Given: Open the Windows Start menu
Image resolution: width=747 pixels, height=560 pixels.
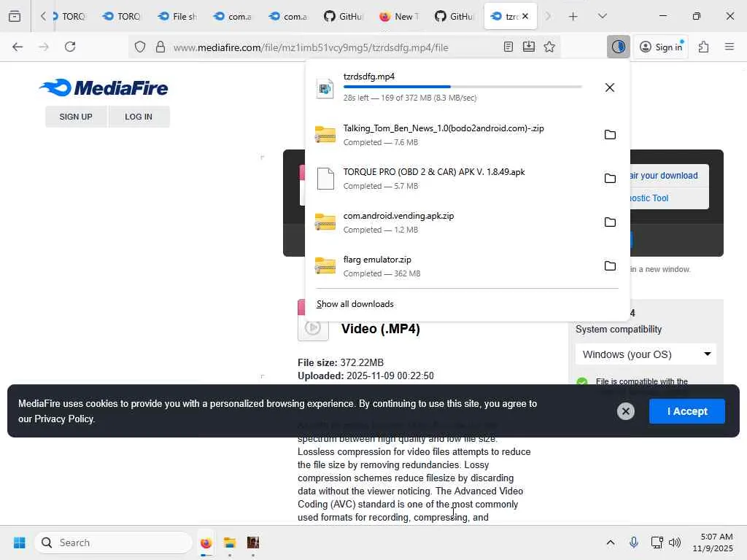Looking at the screenshot, I should (20, 542).
